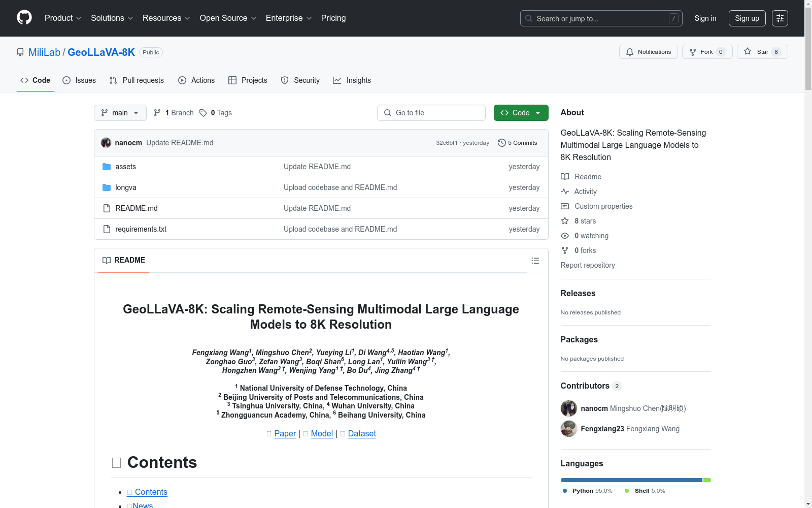Screen dimensions: 812x508
Task: Switch to the Issues tab
Action: (x=79, y=80)
